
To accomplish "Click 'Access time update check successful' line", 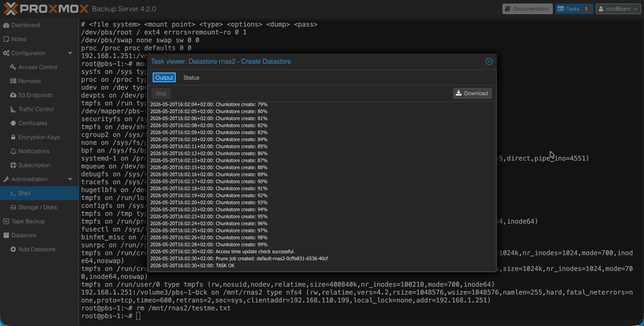I will pyautogui.click(x=223, y=252).
